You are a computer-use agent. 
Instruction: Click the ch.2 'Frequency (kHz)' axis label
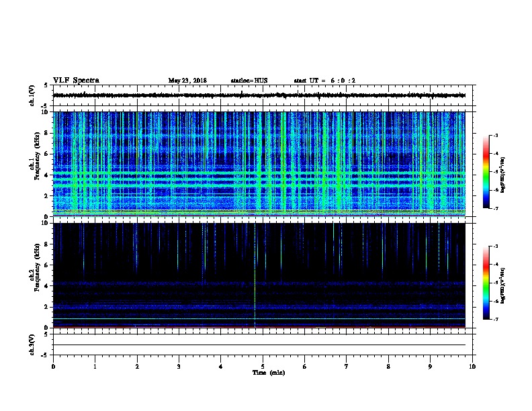point(37,267)
